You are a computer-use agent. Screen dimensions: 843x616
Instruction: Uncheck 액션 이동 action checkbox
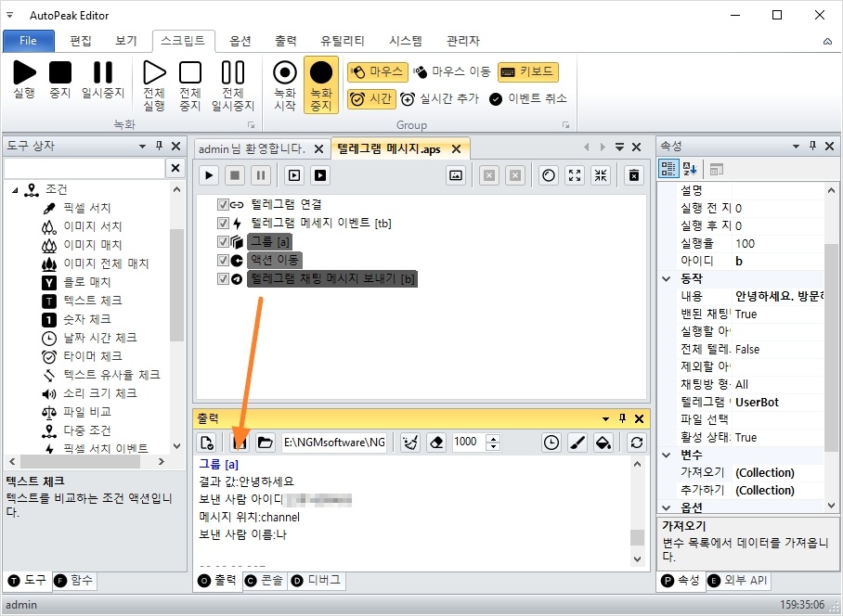(223, 260)
